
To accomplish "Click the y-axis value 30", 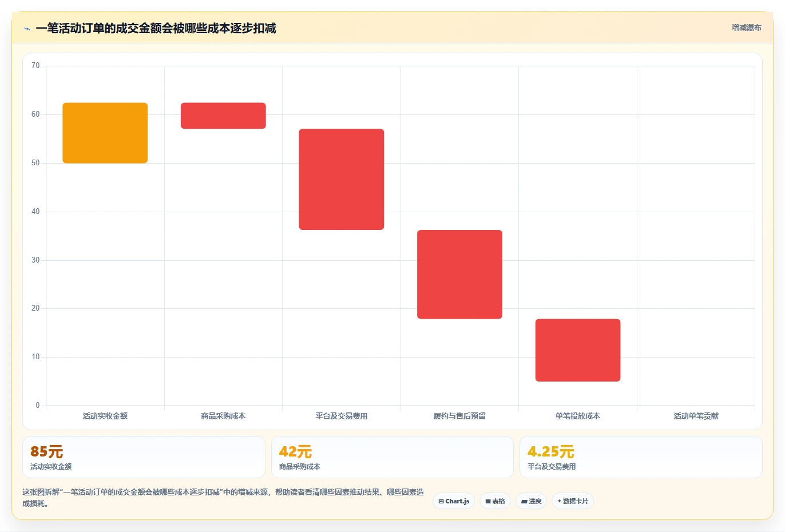I will click(x=35, y=260).
